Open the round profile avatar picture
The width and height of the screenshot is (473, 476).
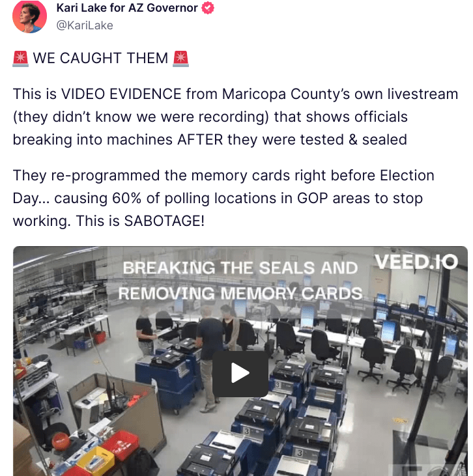29,16
